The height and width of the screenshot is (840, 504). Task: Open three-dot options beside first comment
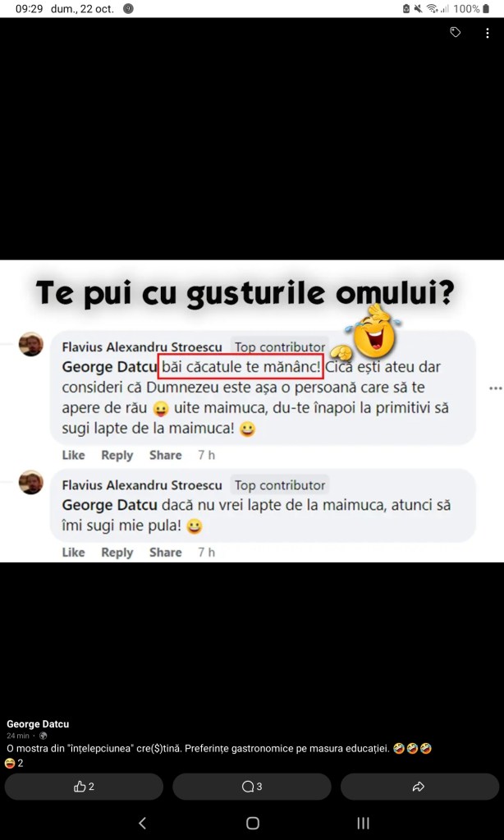(496, 388)
